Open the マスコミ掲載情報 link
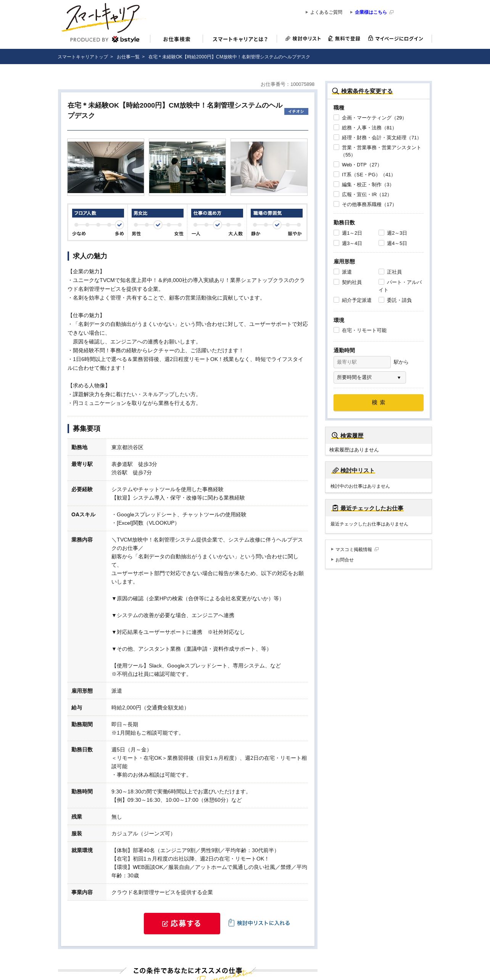Screen dimensions: 490x980 coord(353,550)
